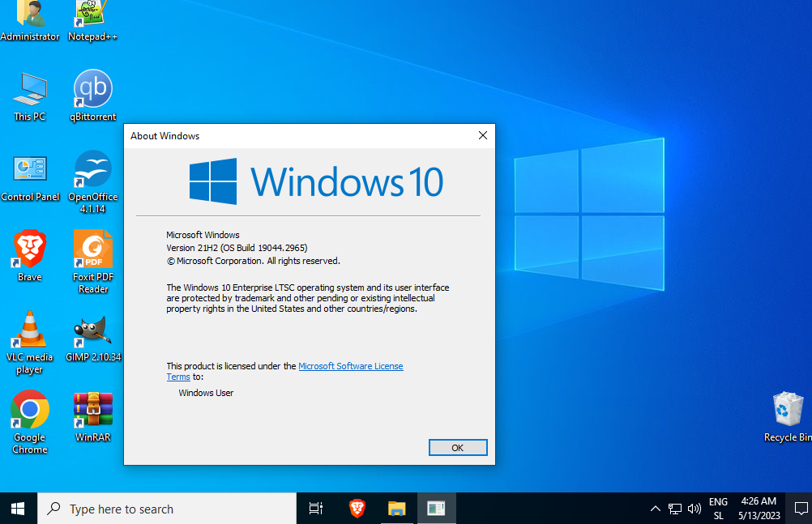The height and width of the screenshot is (524, 812).
Task: Open the Start menu
Action: [18, 509]
